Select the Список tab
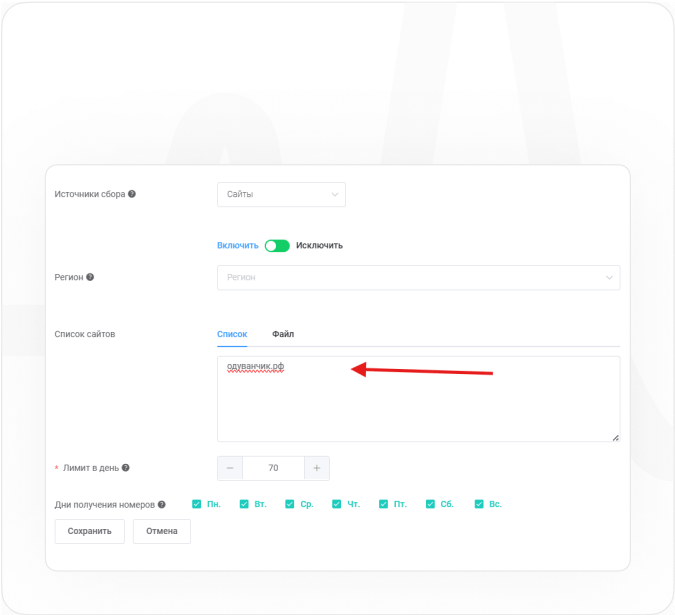This screenshot has height=615, width=675. coord(232,334)
